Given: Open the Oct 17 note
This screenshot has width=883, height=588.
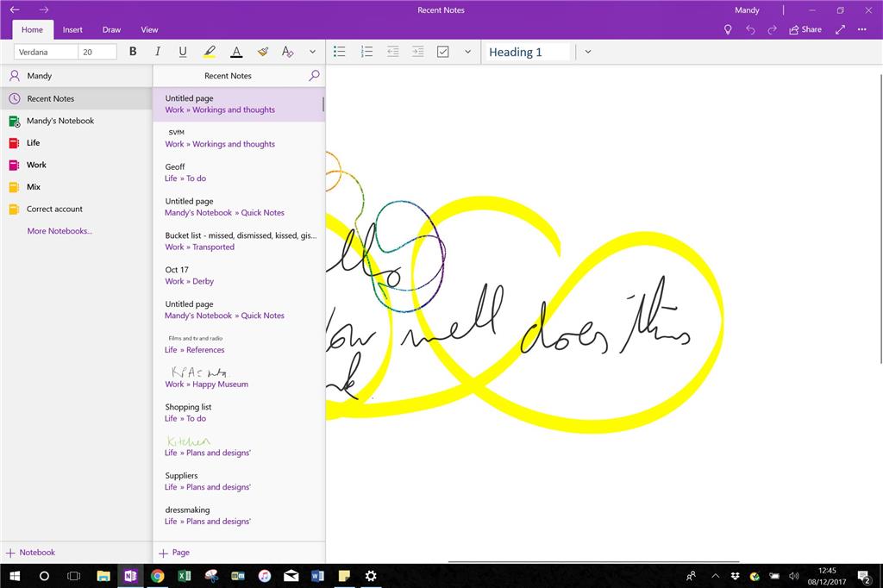Looking at the screenshot, I should [238, 275].
